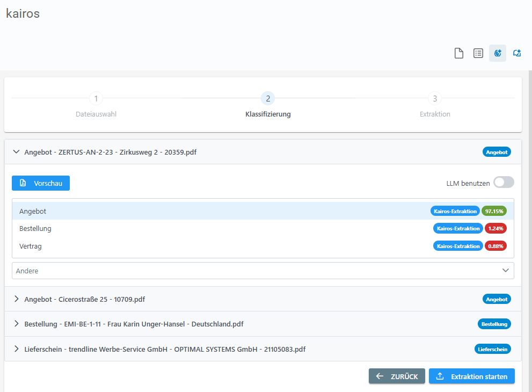
Task: Expand the Bestellung EMI-BE-1-11 document row
Action: point(16,324)
